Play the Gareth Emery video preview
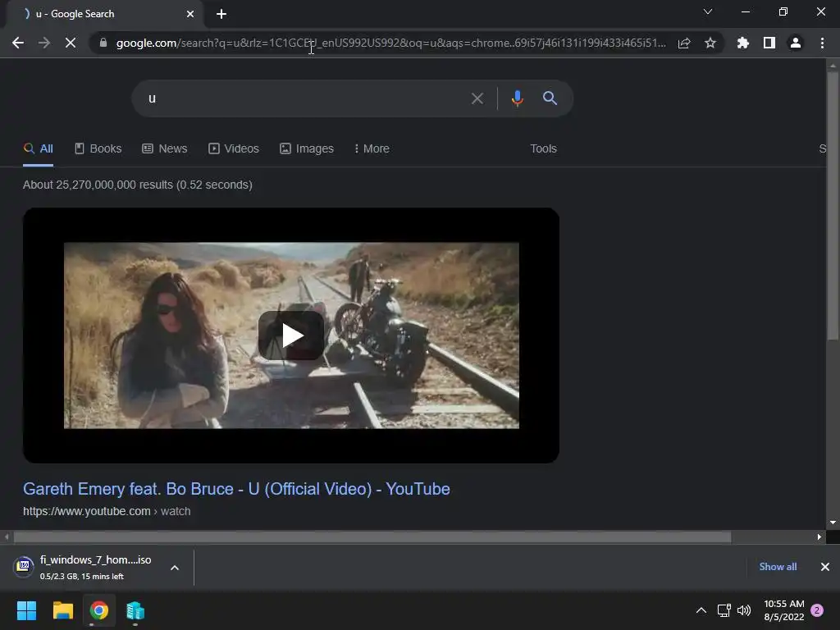The height and width of the screenshot is (630, 840). pos(291,336)
